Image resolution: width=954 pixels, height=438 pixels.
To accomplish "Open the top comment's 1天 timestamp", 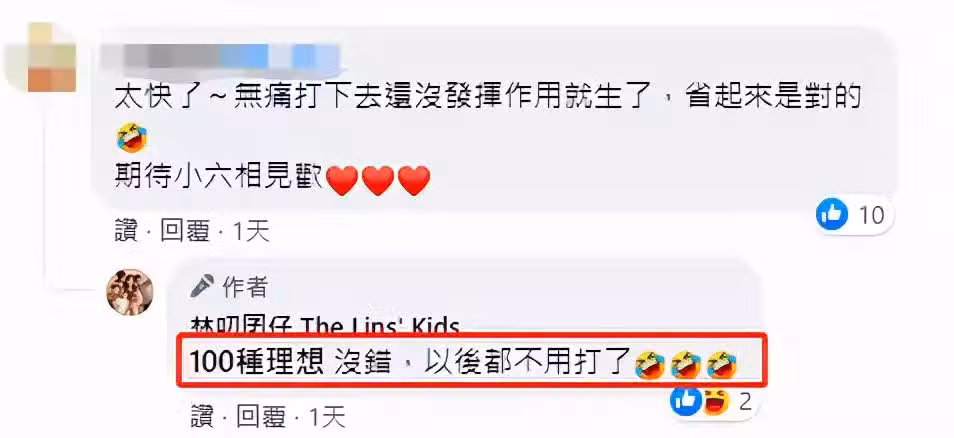I will coord(250,231).
